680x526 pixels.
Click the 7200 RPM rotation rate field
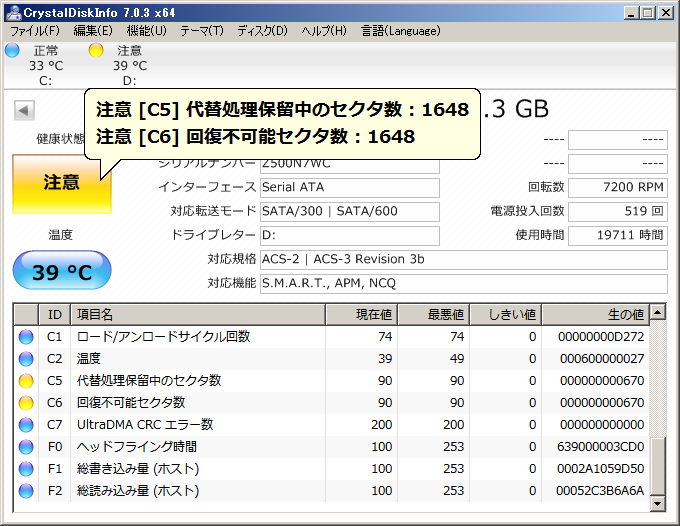pyautogui.click(x=618, y=188)
